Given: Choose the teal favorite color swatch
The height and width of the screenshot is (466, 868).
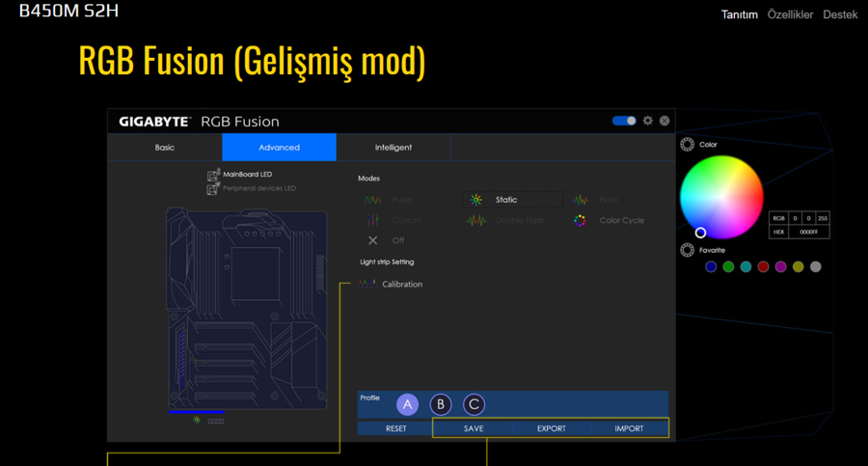Looking at the screenshot, I should 746,267.
